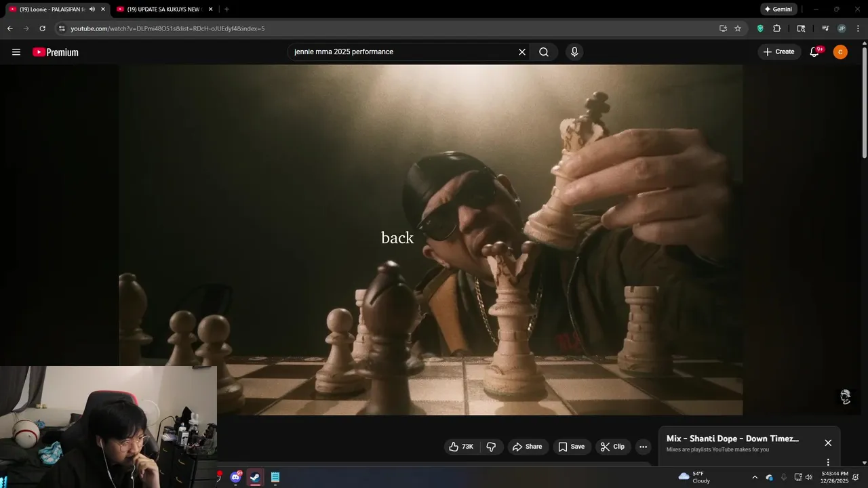Open the media controls icon
Screen dimensions: 868x488
(x=825, y=28)
